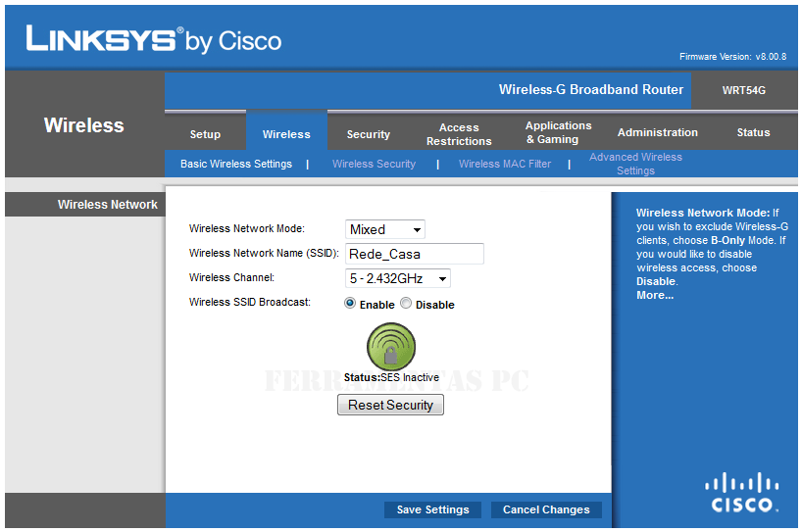The width and height of the screenshot is (802, 532).
Task: Click the Wireless SSID Broadcast label
Action: point(249,302)
